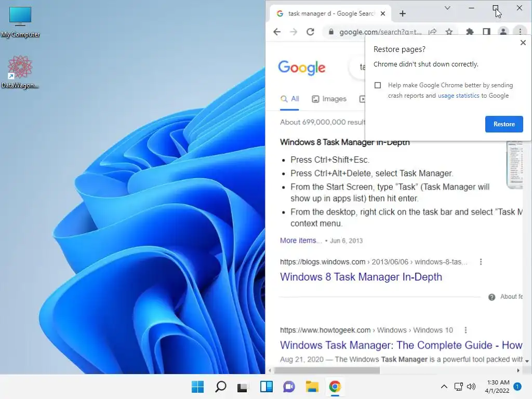The width and height of the screenshot is (532, 399).
Task: Click the horizontal scrollbar thumb in Chrome
Action: coord(327,370)
